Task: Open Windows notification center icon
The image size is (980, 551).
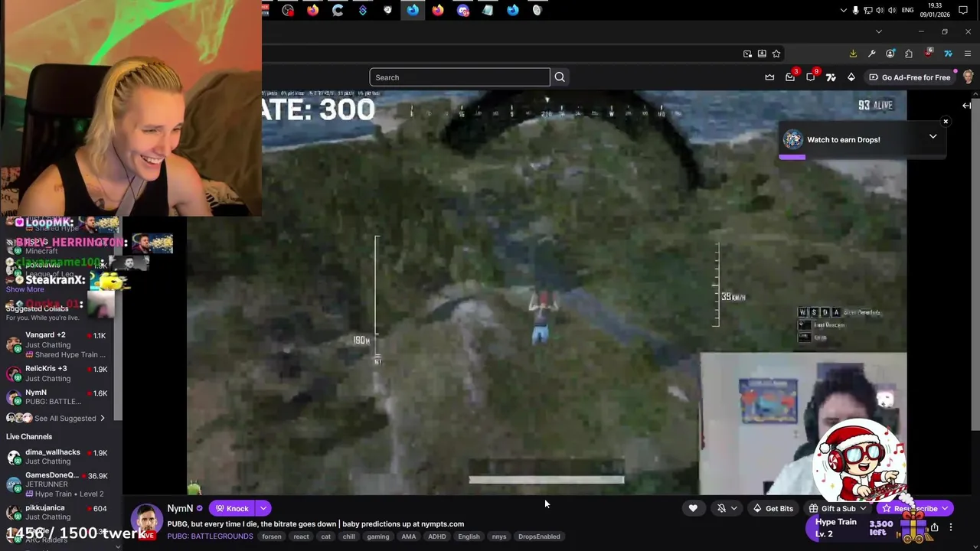Action: pyautogui.click(x=963, y=10)
